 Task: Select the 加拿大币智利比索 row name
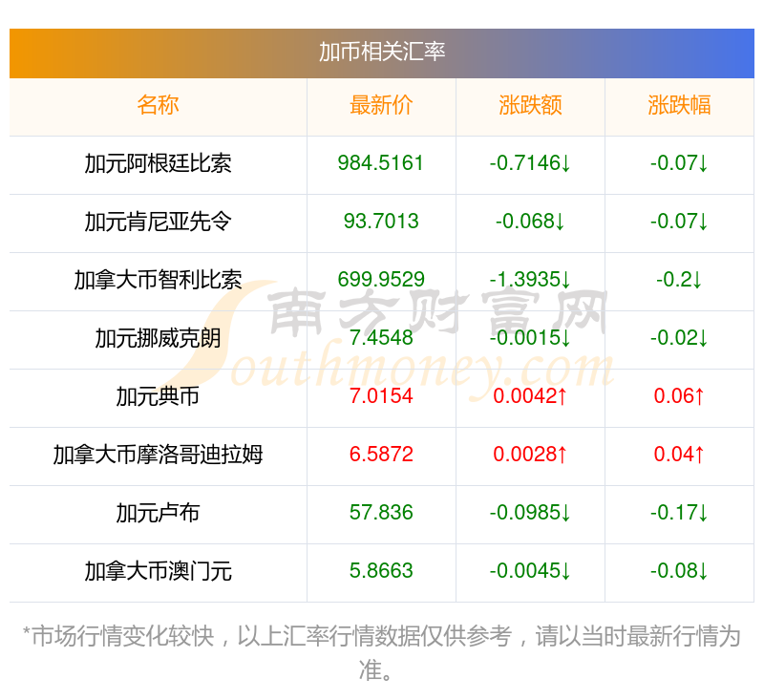pyautogui.click(x=158, y=280)
